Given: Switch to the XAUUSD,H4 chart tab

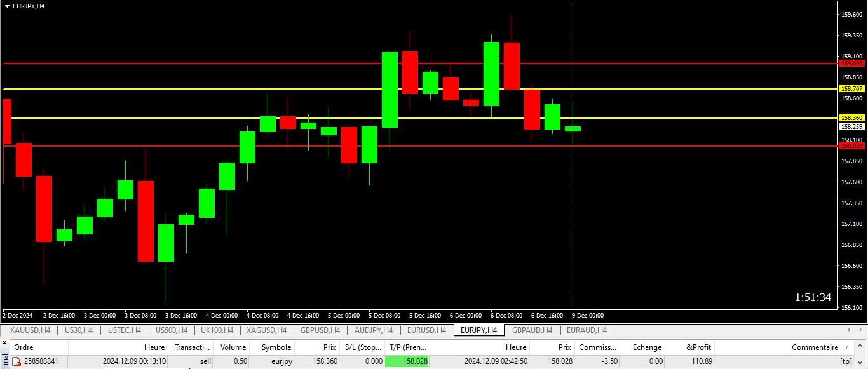Looking at the screenshot, I should 30,330.
